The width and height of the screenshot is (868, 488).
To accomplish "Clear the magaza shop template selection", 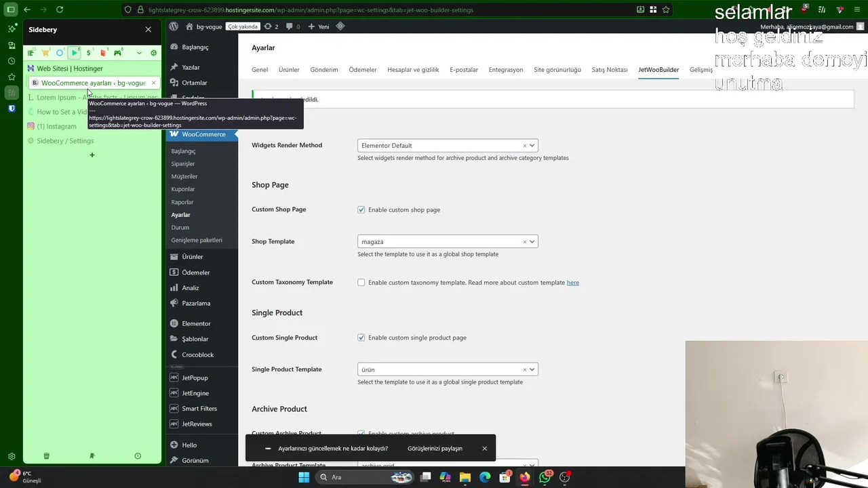I will point(524,242).
